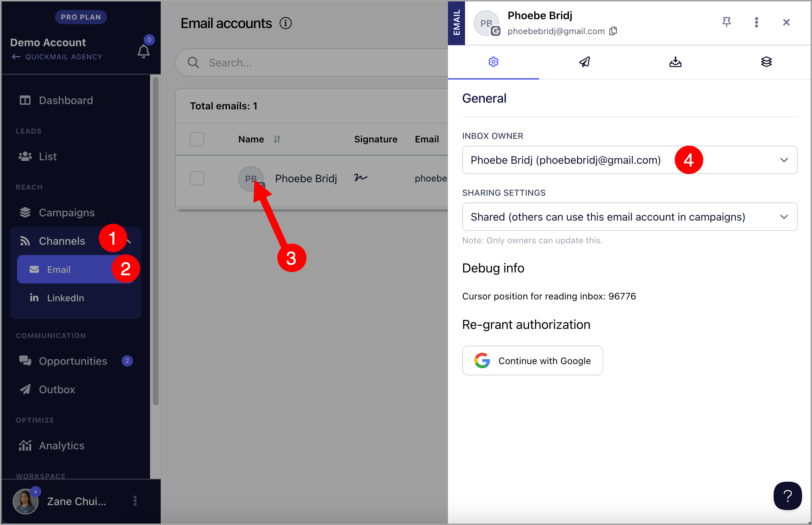Click the Email column header
The width and height of the screenshot is (812, 525).
[x=427, y=139]
